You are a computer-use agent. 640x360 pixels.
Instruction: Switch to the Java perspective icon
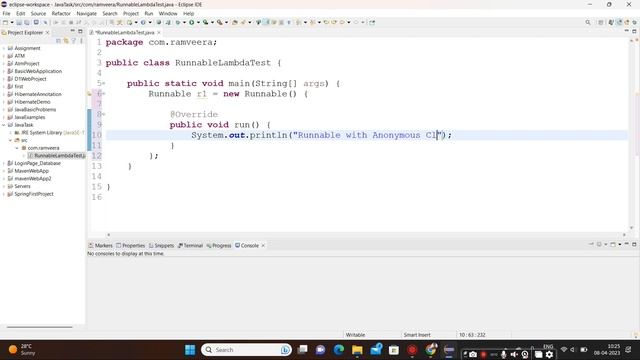(611, 22)
